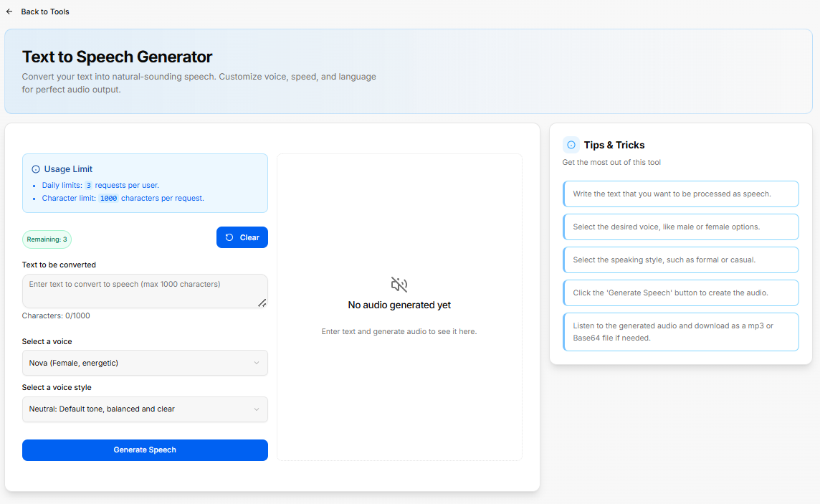Click tip 'Listen to the generated audio'
Screen dimensions: 820x504
click(680, 332)
